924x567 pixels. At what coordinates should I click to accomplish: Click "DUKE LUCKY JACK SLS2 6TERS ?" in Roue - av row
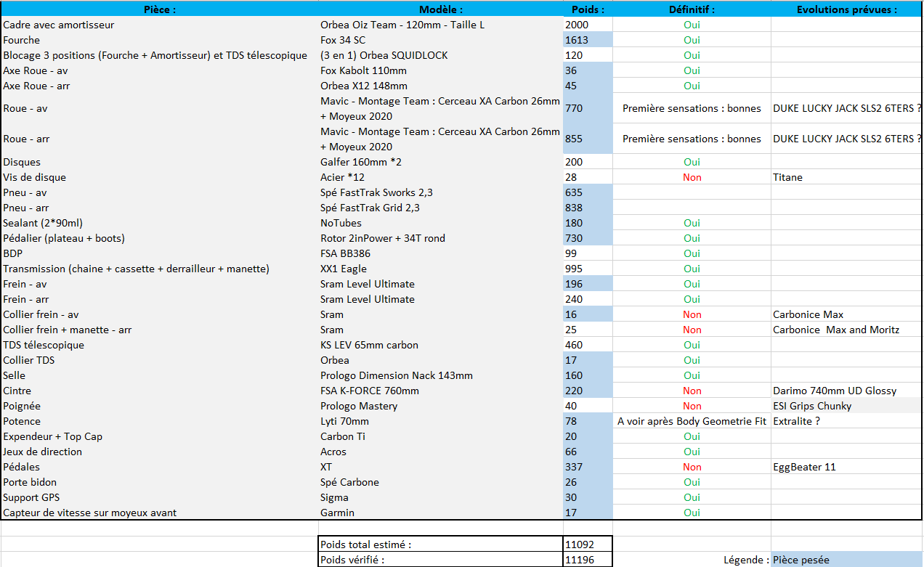847,108
